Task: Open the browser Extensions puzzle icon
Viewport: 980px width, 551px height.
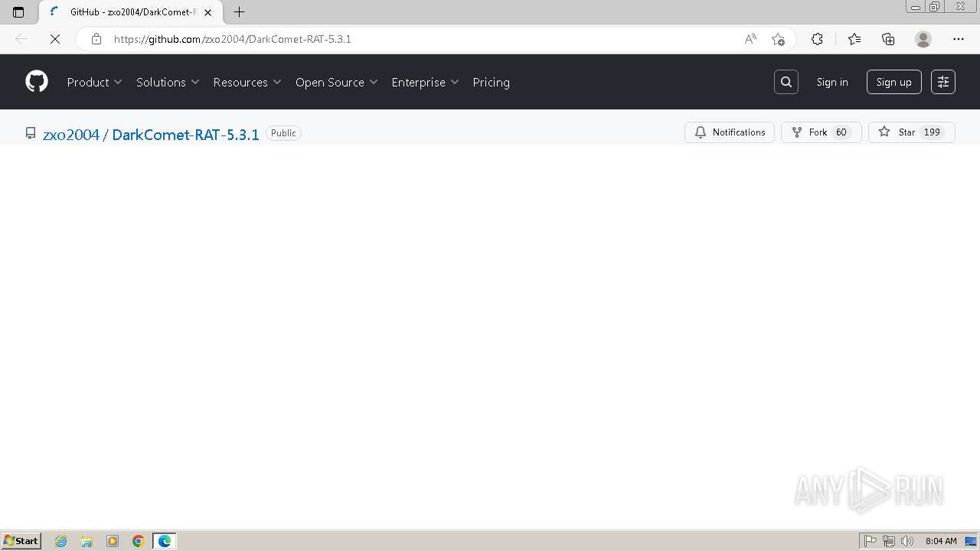Action: click(817, 39)
